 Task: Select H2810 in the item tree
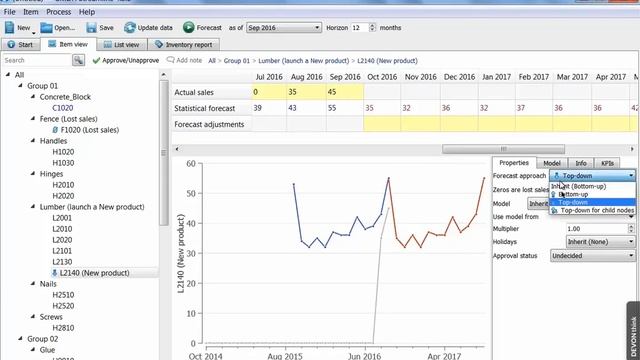point(63,328)
